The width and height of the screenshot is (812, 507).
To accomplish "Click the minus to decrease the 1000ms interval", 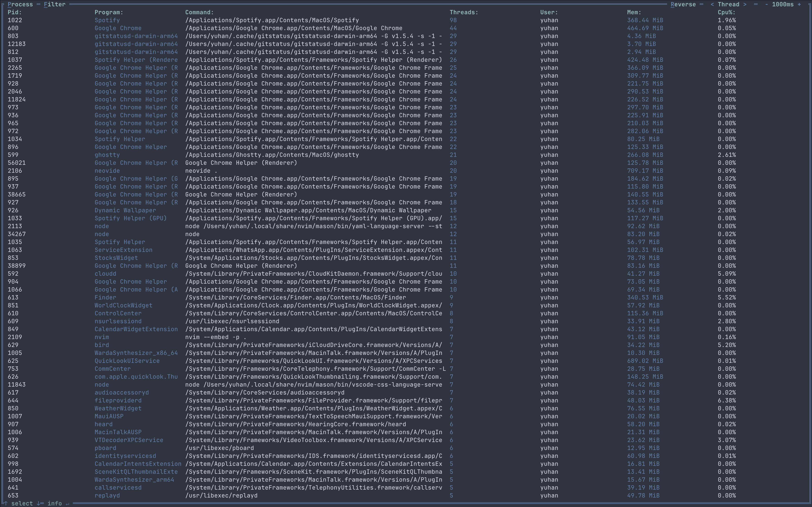I will (769, 4).
